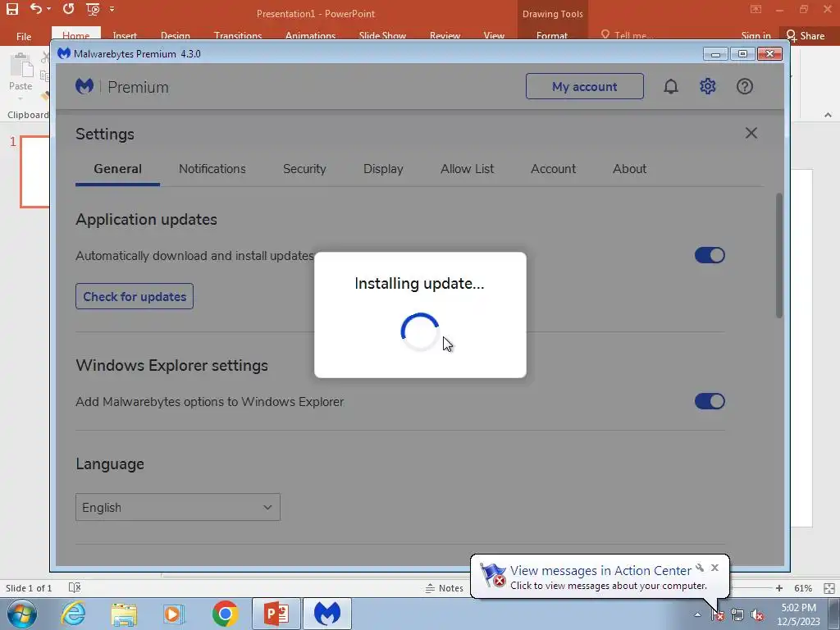This screenshot has height=630, width=840.
Task: Click network tray icon
Action: [737, 615]
